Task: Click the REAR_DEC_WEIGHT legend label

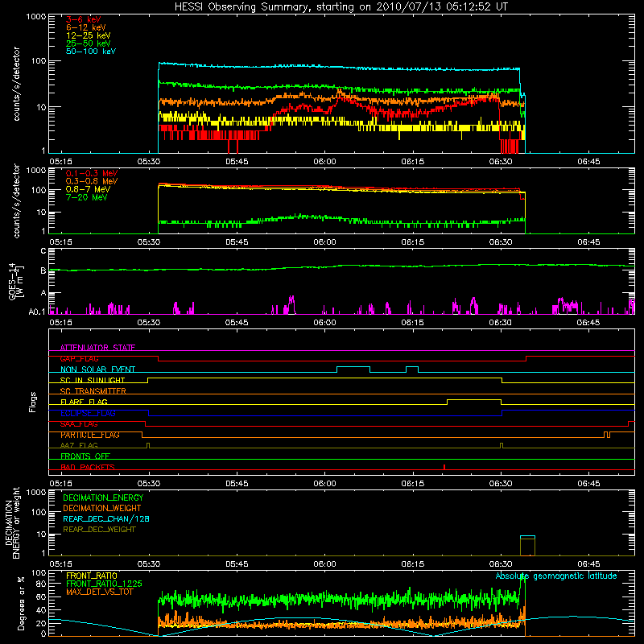Action: (99, 530)
